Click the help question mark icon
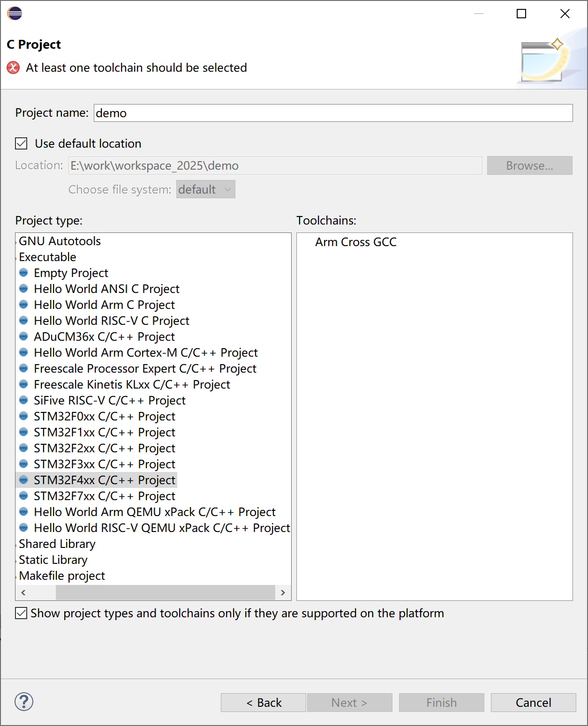Image resolution: width=588 pixels, height=726 pixels. click(24, 702)
